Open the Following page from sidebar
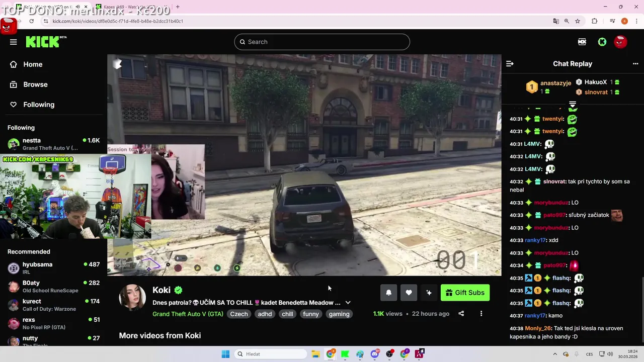 [39, 105]
